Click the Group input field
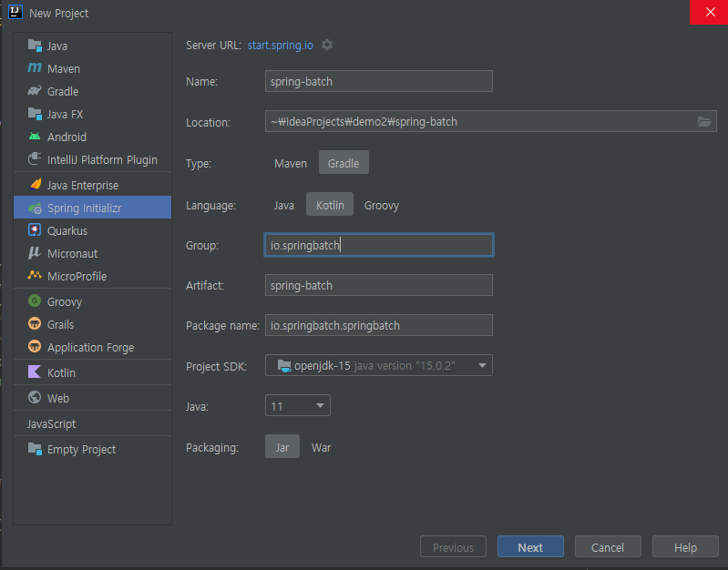The height and width of the screenshot is (570, 728). (x=379, y=245)
